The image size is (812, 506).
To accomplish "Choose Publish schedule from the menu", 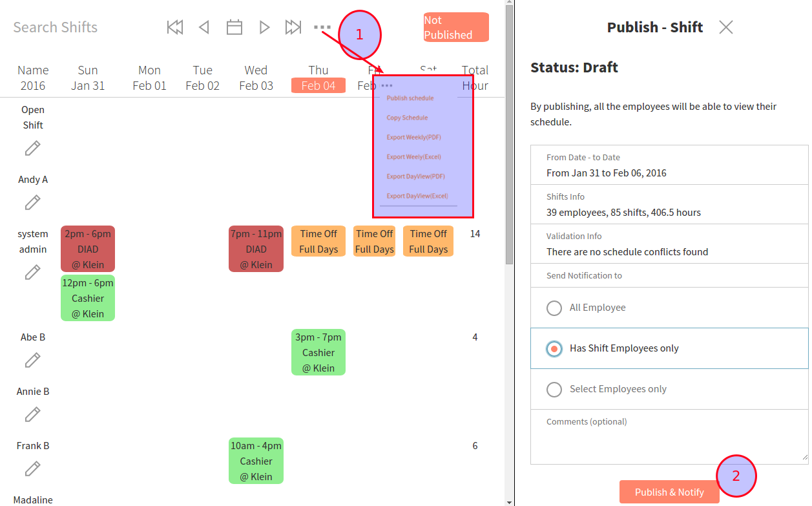I will tap(410, 98).
